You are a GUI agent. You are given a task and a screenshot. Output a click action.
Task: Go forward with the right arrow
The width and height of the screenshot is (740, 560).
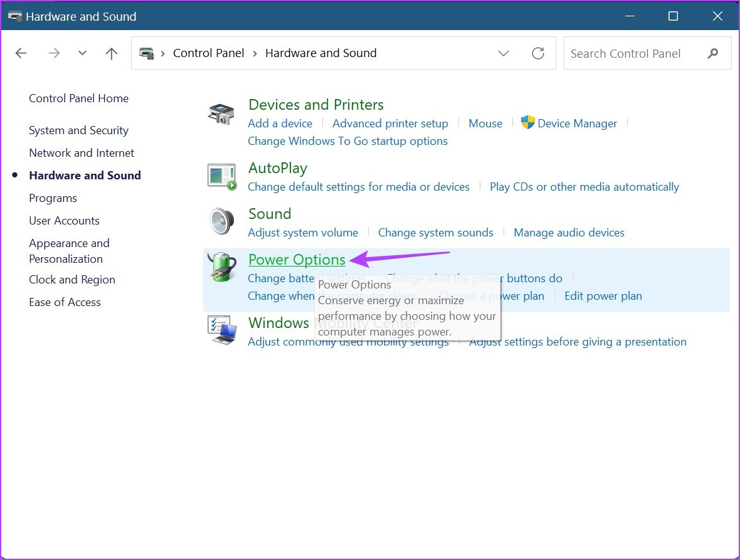tap(55, 53)
